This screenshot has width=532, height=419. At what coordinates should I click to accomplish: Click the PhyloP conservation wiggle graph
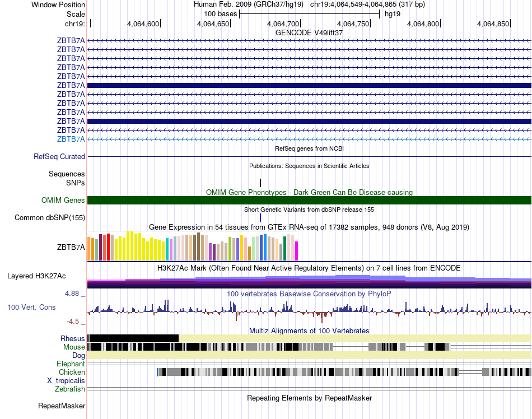(x=309, y=311)
